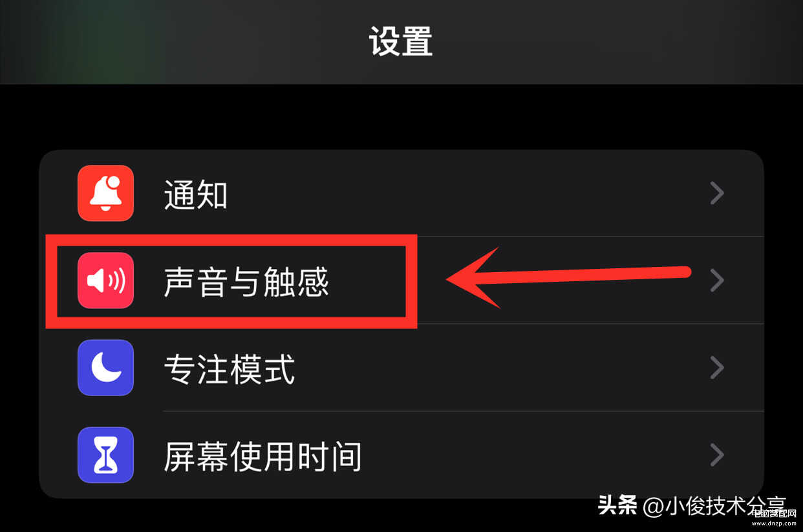This screenshot has width=803, height=532.
Task: Tap the pink speaker Sounds icon
Action: click(x=105, y=280)
